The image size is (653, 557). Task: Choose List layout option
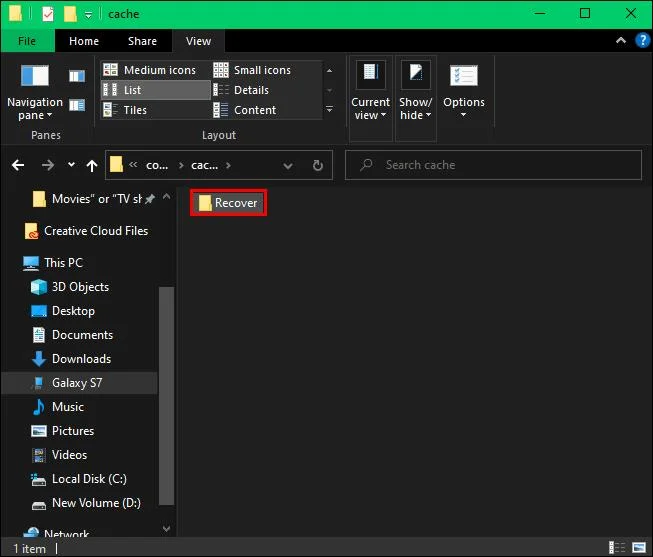(x=155, y=90)
